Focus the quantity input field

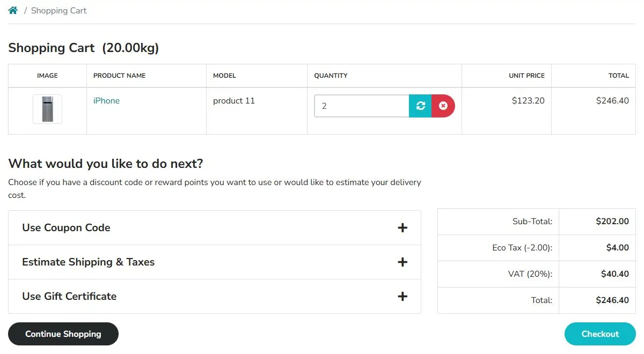362,106
